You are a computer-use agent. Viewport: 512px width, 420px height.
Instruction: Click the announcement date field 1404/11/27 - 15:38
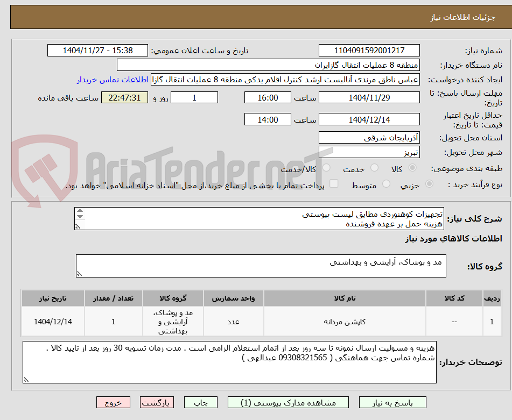tap(97, 51)
